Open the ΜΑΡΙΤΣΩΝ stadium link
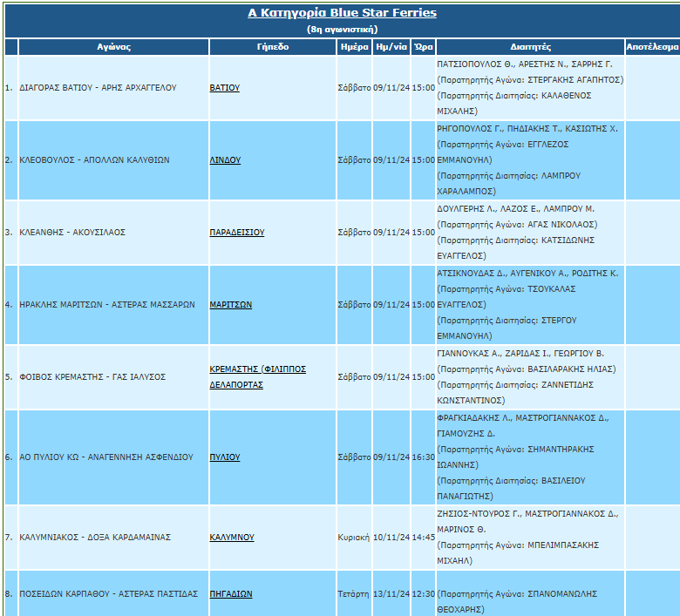680x616 pixels. 231,305
